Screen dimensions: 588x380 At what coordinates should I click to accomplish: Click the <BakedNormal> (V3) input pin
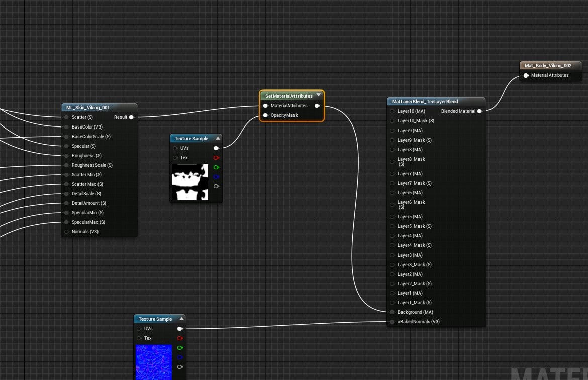tap(392, 322)
